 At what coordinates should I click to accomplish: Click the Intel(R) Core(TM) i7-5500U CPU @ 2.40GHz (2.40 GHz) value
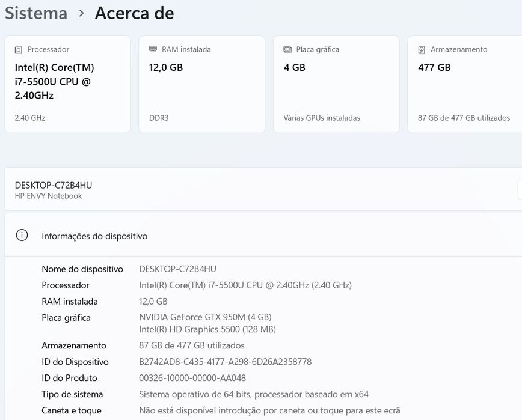pos(245,285)
